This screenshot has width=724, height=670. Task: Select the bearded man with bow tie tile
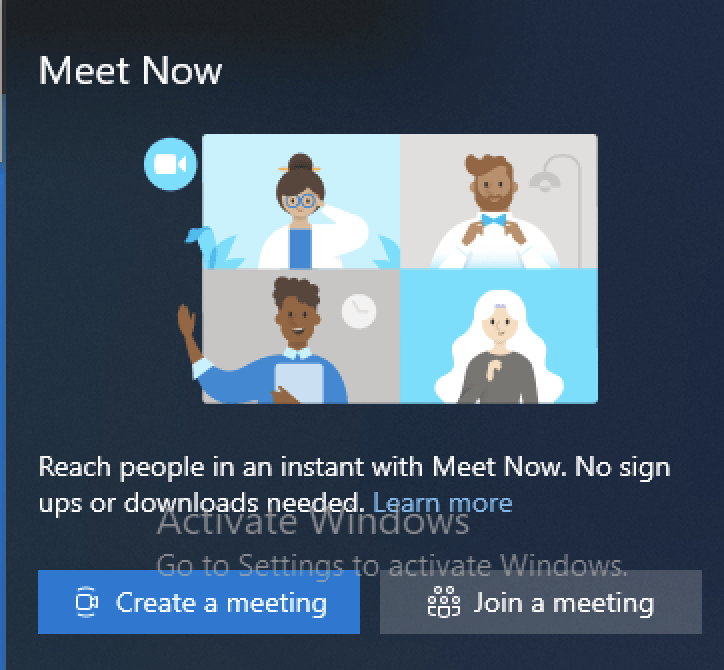499,201
